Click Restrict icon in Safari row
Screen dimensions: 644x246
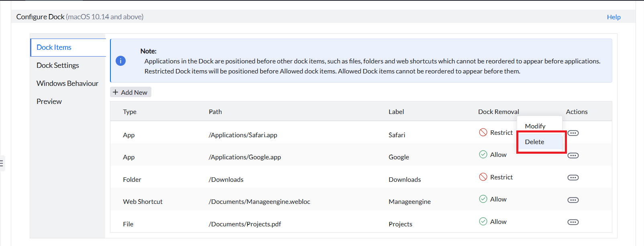[x=483, y=132]
